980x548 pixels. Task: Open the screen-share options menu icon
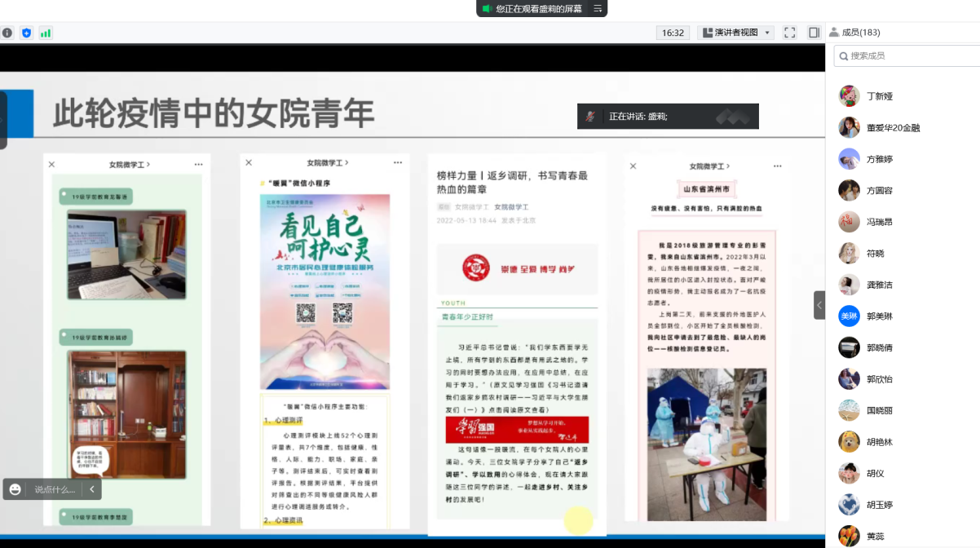pyautogui.click(x=598, y=8)
